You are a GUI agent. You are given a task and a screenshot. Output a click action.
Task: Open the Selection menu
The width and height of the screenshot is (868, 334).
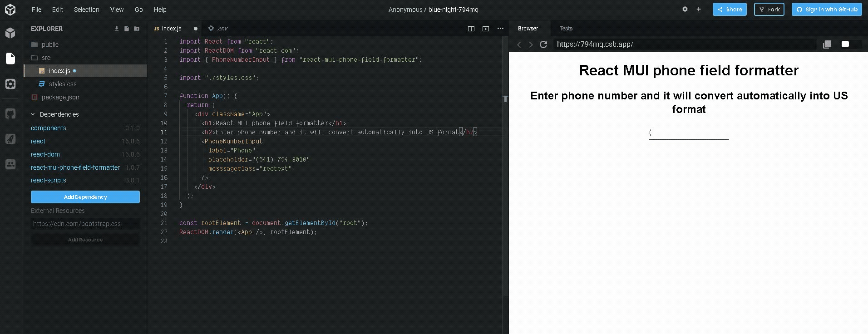(x=87, y=10)
